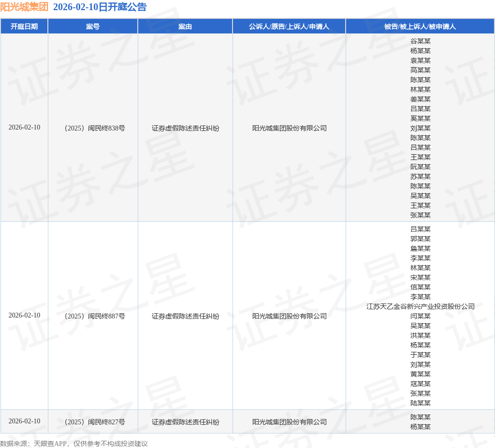Click 吕某某 in the 闽民终887号 row
495x448 pixels.
click(x=421, y=229)
